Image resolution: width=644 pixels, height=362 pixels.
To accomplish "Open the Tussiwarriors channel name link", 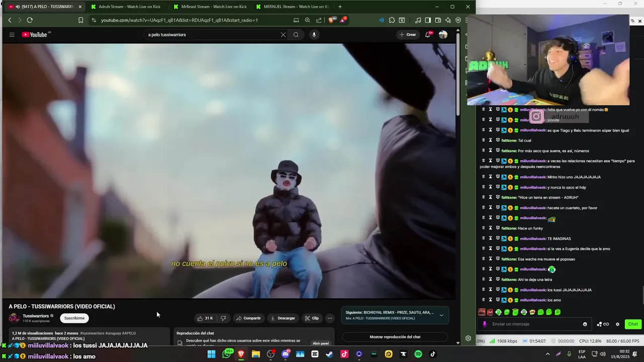I will (x=36, y=316).
